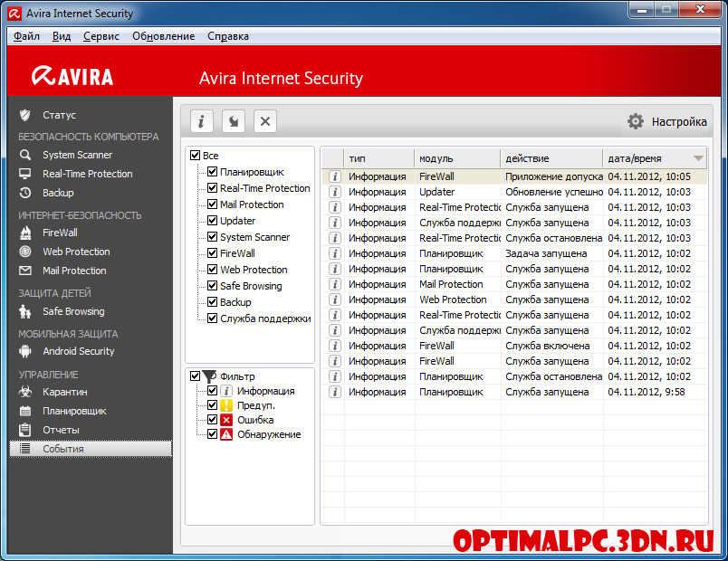
Task: Open Статус shield icon in sidebar
Action: 25,115
